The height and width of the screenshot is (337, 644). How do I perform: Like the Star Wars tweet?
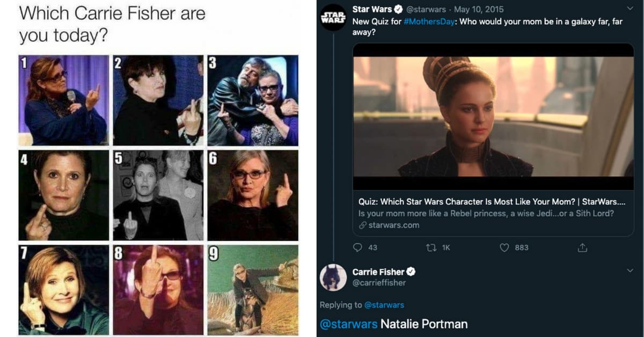click(503, 247)
